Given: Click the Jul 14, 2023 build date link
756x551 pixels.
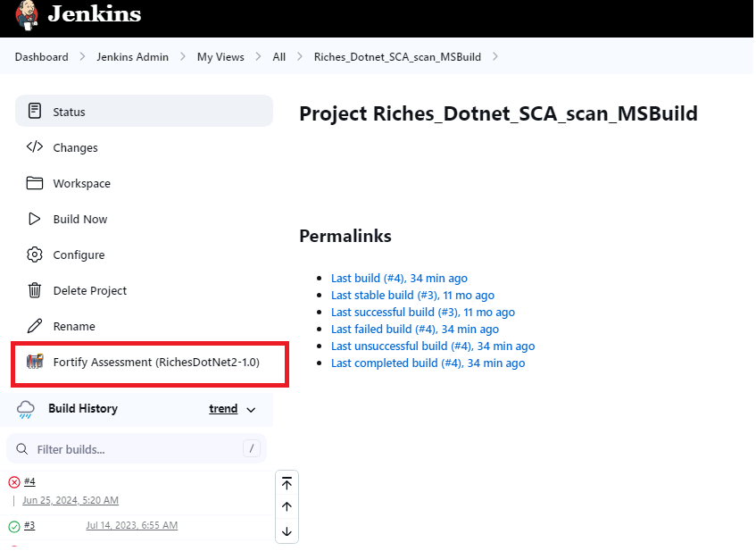Looking at the screenshot, I should tap(131, 525).
